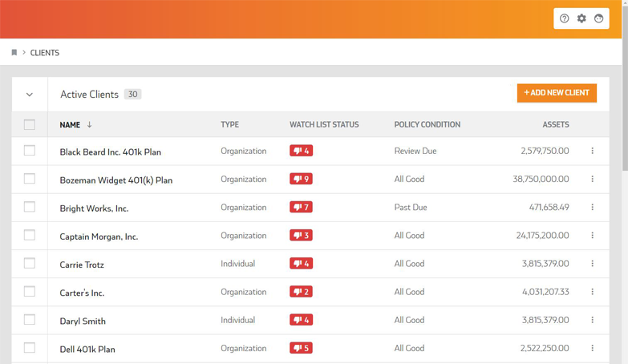
Task: Open Daryl Smith client
Action: [83, 322]
